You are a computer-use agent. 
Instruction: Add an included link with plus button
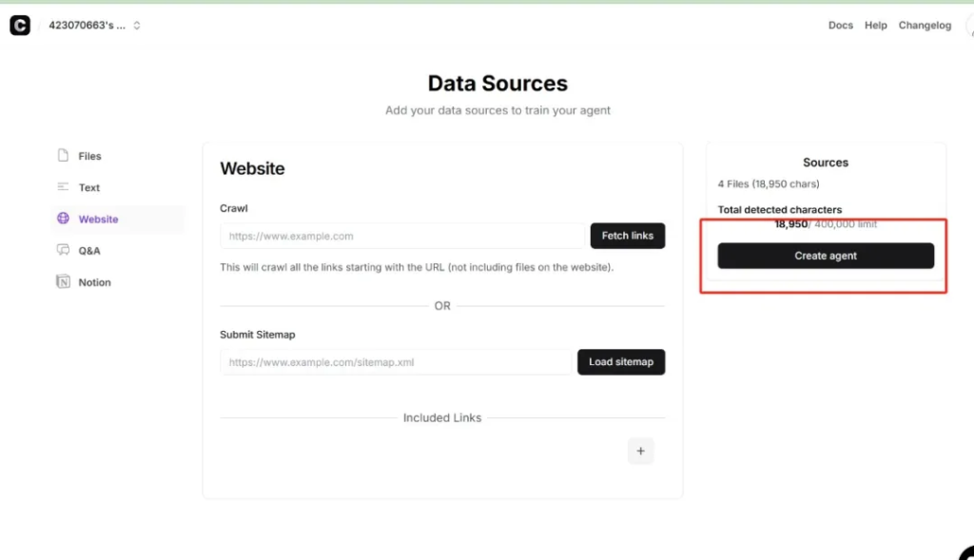[x=640, y=452]
